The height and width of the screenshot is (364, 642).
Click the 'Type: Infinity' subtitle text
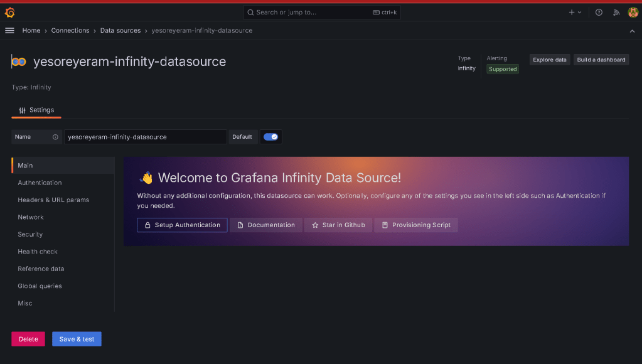[x=31, y=87]
